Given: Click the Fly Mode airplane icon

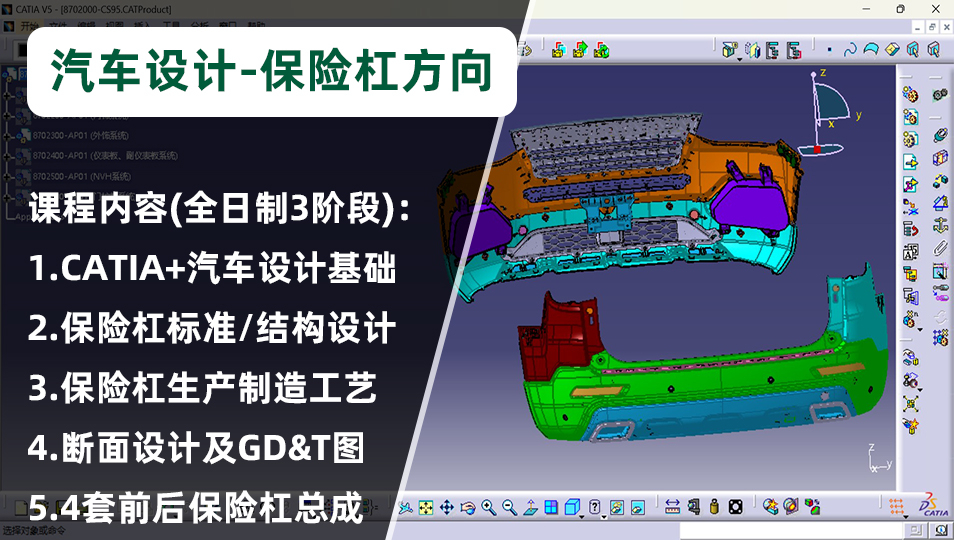Looking at the screenshot, I should click(405, 507).
